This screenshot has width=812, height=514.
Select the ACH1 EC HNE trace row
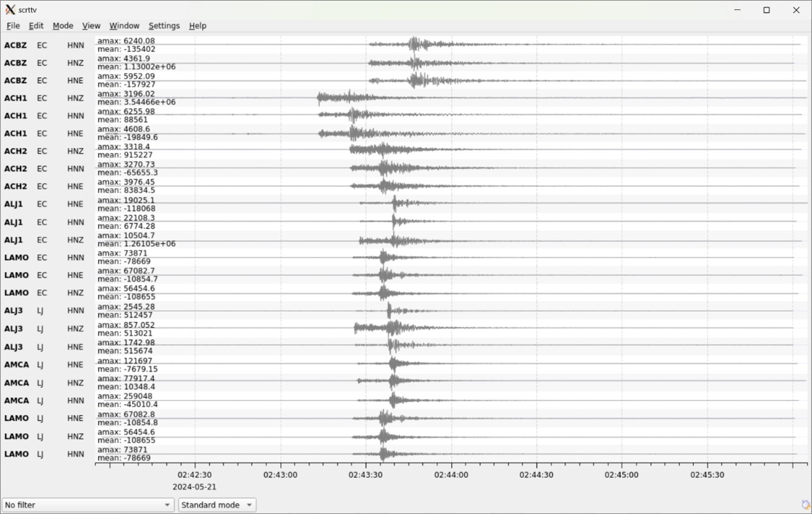click(x=405, y=133)
